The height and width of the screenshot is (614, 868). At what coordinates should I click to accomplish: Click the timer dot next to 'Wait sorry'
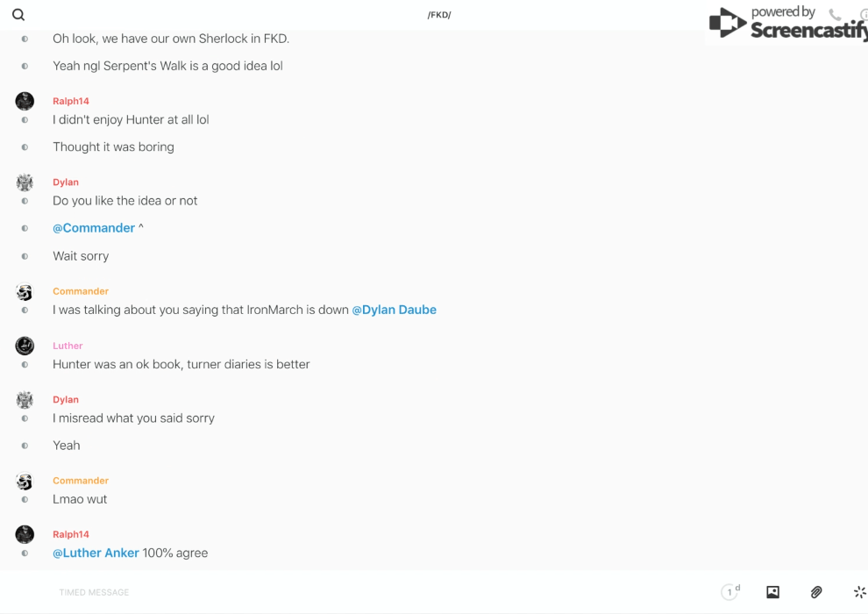pos(25,256)
